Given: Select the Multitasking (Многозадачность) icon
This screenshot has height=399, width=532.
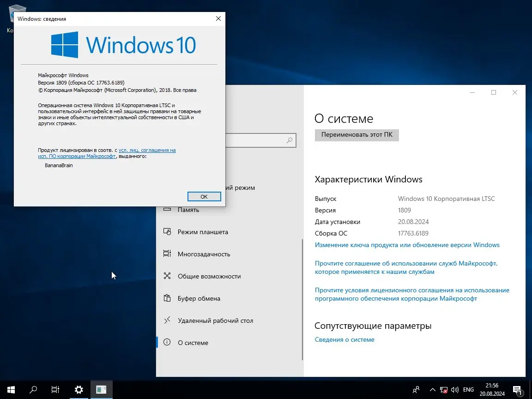Looking at the screenshot, I should pyautogui.click(x=167, y=254).
